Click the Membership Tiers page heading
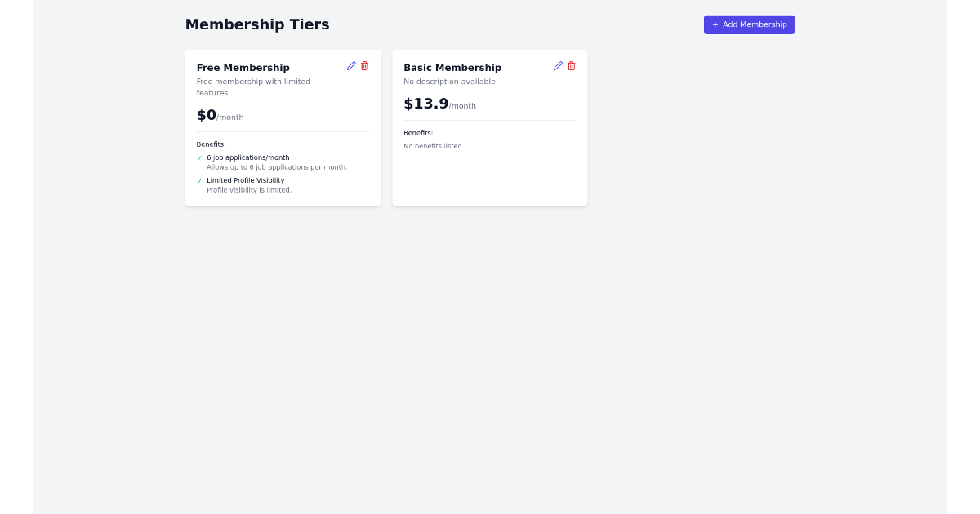Image resolution: width=980 pixels, height=514 pixels. [x=257, y=24]
